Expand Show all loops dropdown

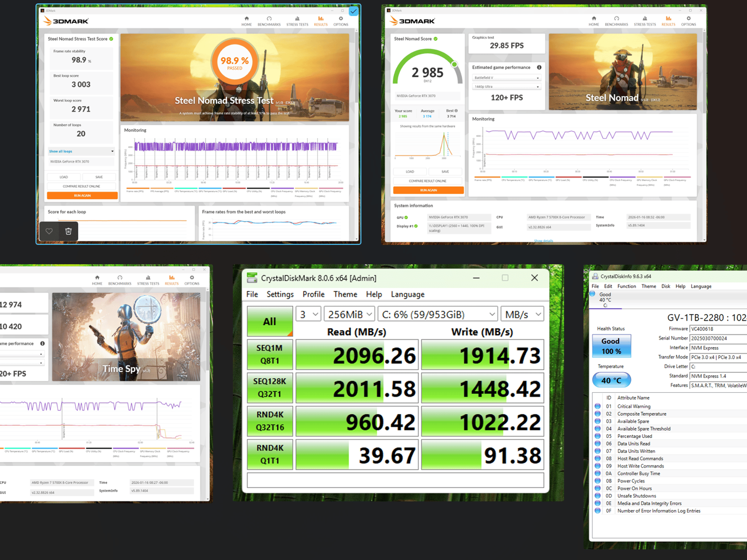81,151
